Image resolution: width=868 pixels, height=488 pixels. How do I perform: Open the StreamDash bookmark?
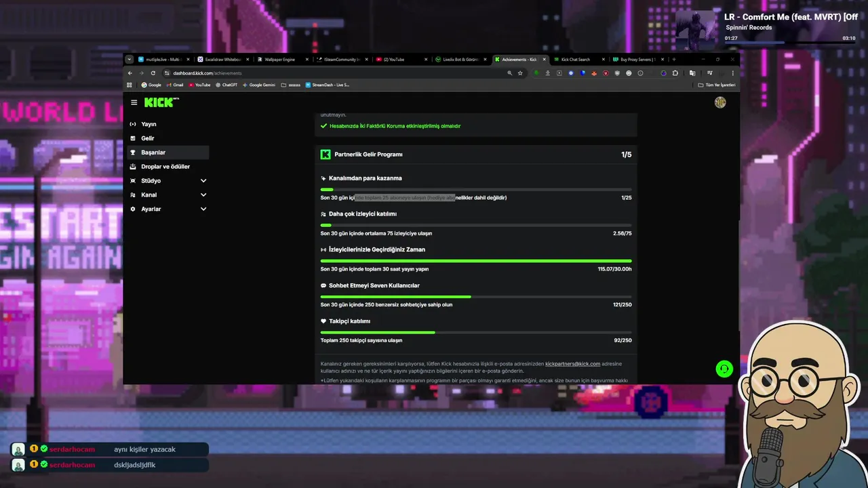328,85
